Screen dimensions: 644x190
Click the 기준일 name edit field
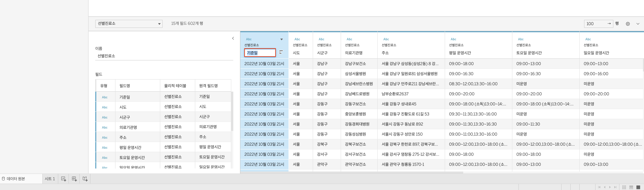click(260, 53)
